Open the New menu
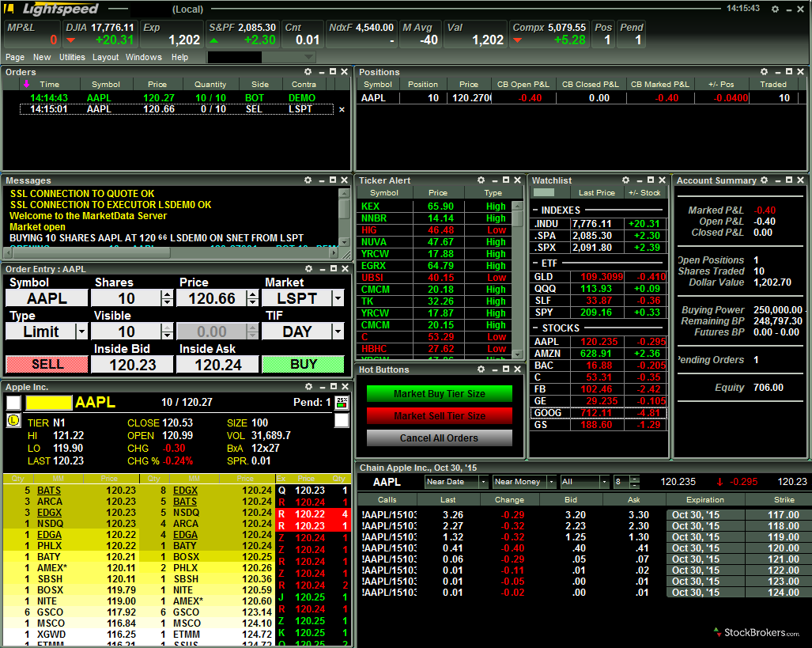 42,57
